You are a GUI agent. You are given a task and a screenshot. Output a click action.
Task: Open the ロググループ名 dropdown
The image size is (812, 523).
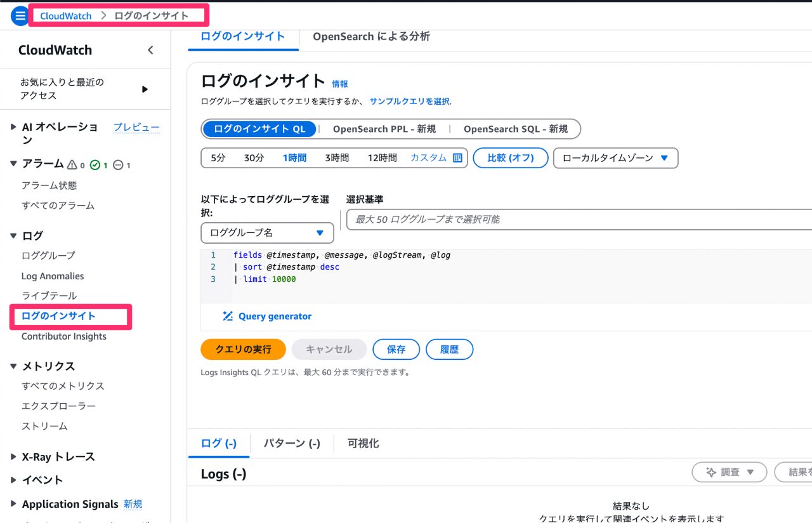click(x=267, y=233)
